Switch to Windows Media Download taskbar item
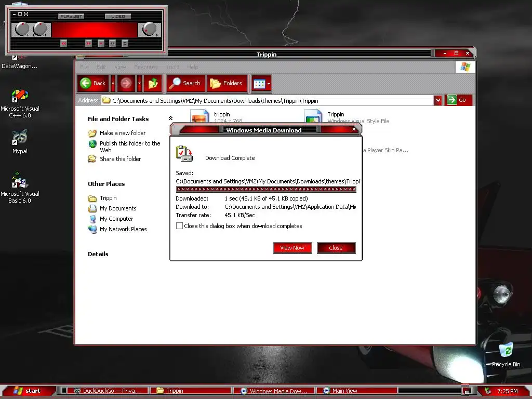Viewport: 532px width, 399px height. pos(273,391)
